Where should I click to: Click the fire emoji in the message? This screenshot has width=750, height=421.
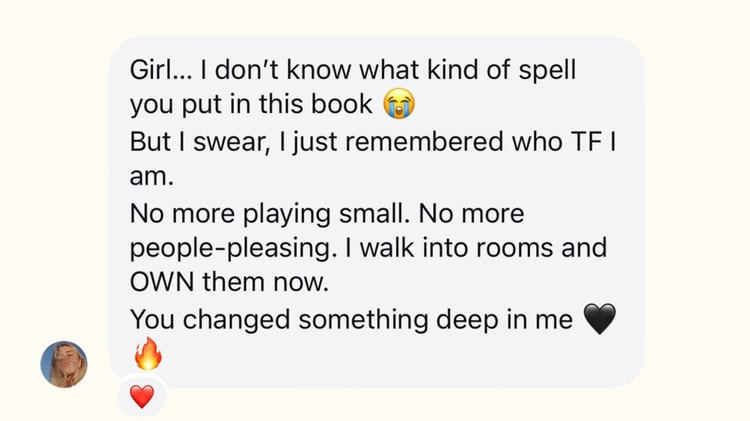pyautogui.click(x=147, y=353)
